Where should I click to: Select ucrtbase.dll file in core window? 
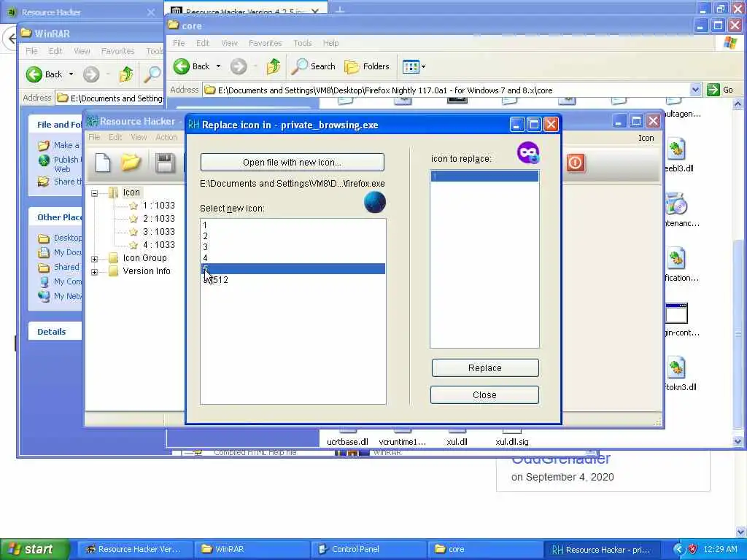click(x=347, y=441)
